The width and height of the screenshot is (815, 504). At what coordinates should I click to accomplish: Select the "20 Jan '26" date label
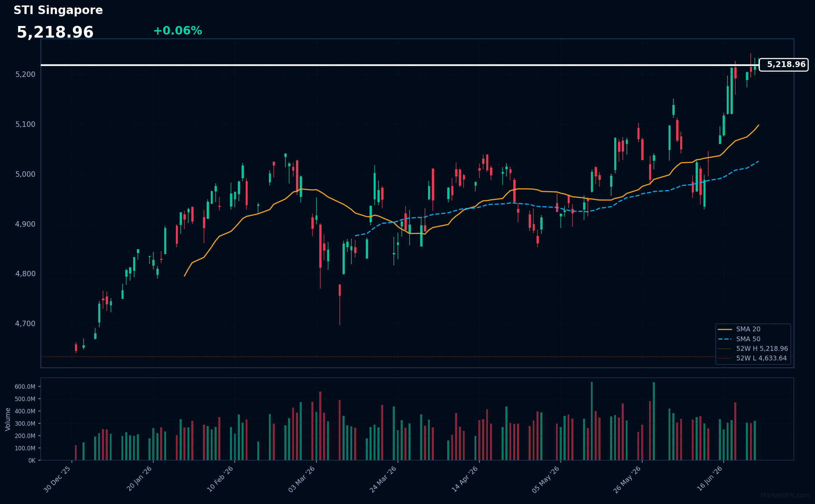coord(139,479)
